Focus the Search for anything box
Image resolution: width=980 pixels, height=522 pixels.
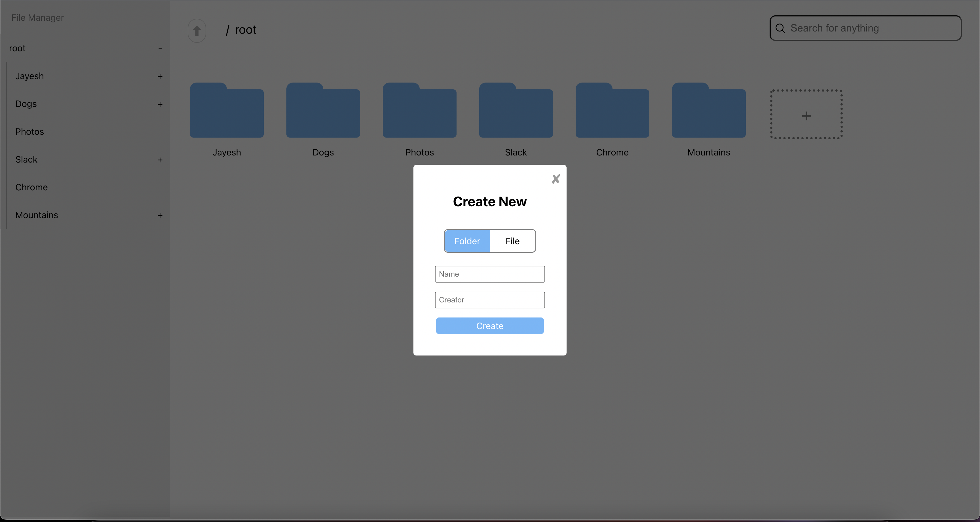871,28
